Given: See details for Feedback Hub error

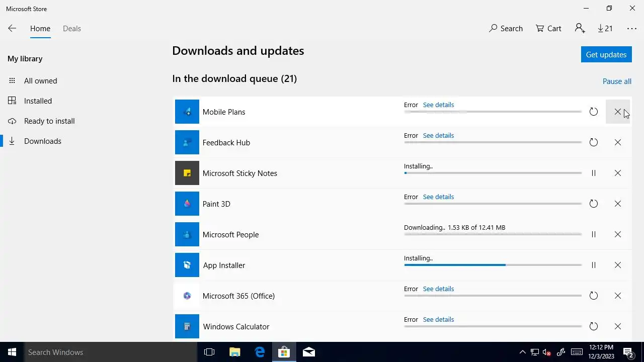Looking at the screenshot, I should coord(438,136).
